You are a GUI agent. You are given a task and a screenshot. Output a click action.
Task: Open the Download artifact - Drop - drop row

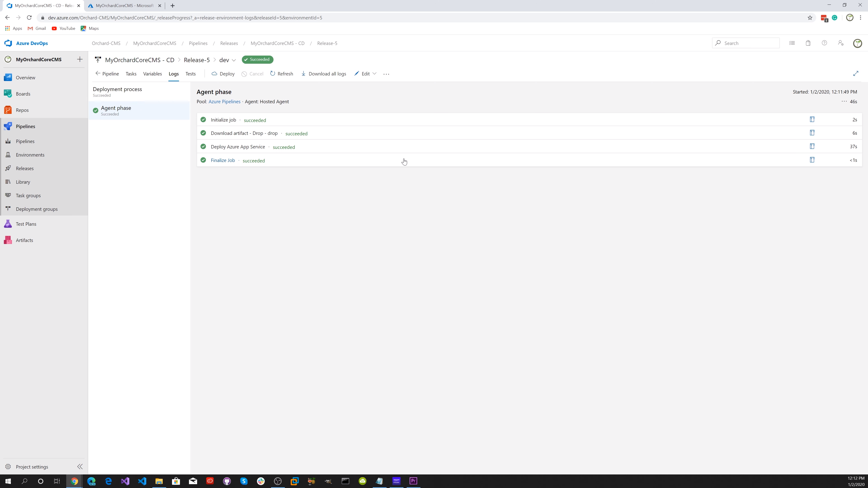tap(529, 133)
